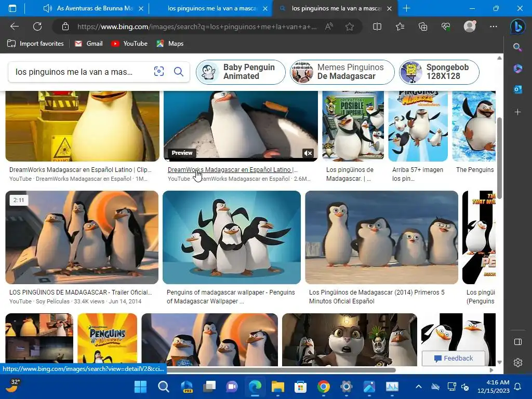
Task: Select the active los pinguinos tab
Action: pos(336,8)
